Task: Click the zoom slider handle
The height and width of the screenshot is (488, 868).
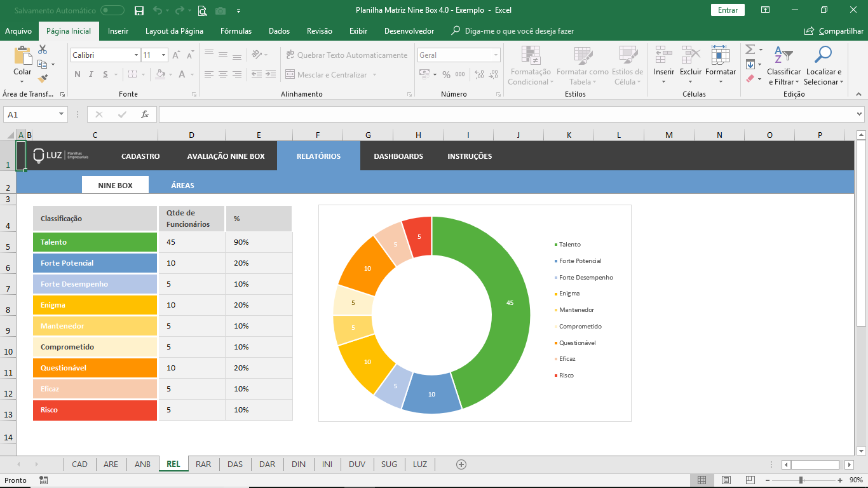Action: pos(801,480)
